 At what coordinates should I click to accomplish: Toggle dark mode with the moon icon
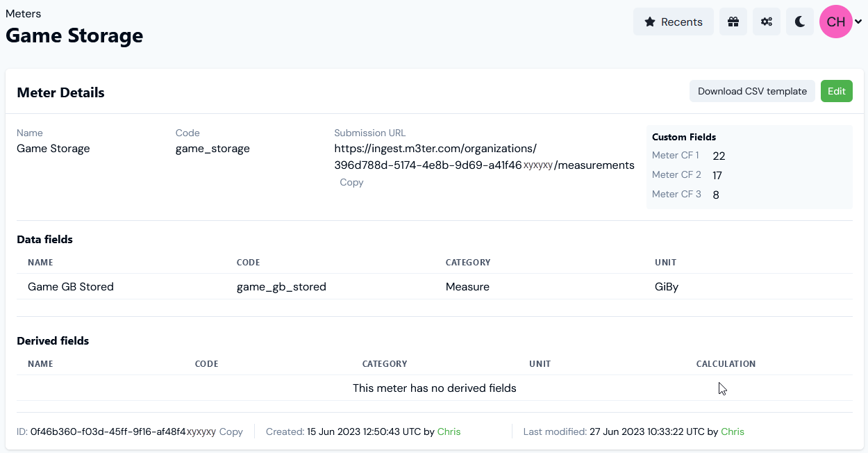click(799, 22)
